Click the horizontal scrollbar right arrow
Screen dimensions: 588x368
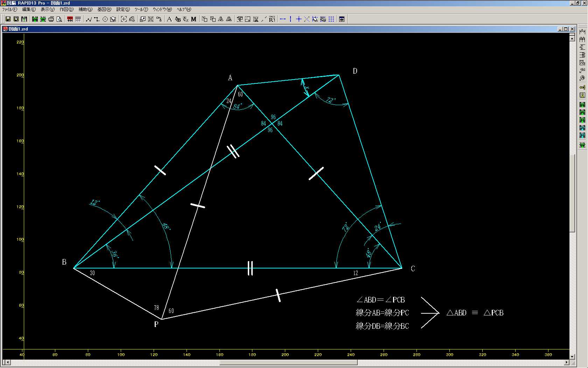[566, 362]
